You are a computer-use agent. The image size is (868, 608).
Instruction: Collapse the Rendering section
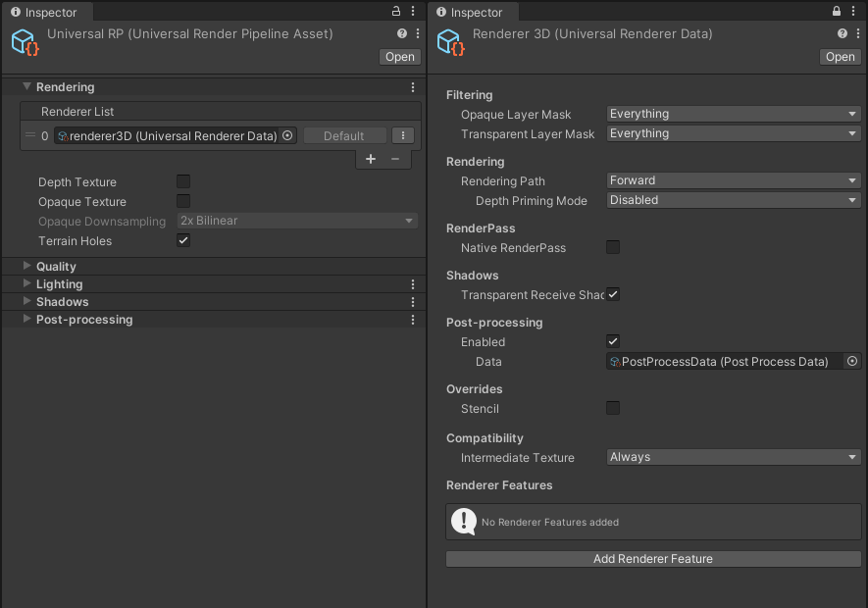click(x=26, y=87)
